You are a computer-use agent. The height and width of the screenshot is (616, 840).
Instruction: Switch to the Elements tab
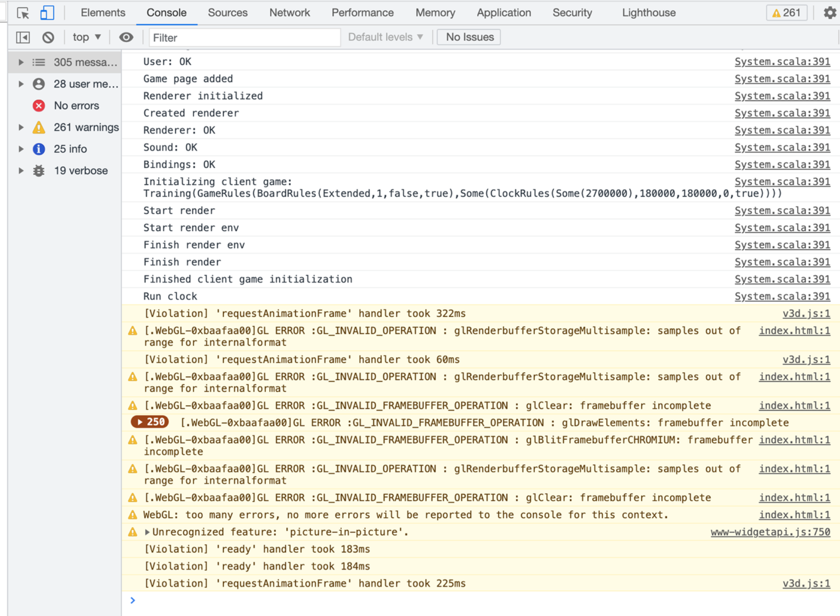pyautogui.click(x=103, y=13)
